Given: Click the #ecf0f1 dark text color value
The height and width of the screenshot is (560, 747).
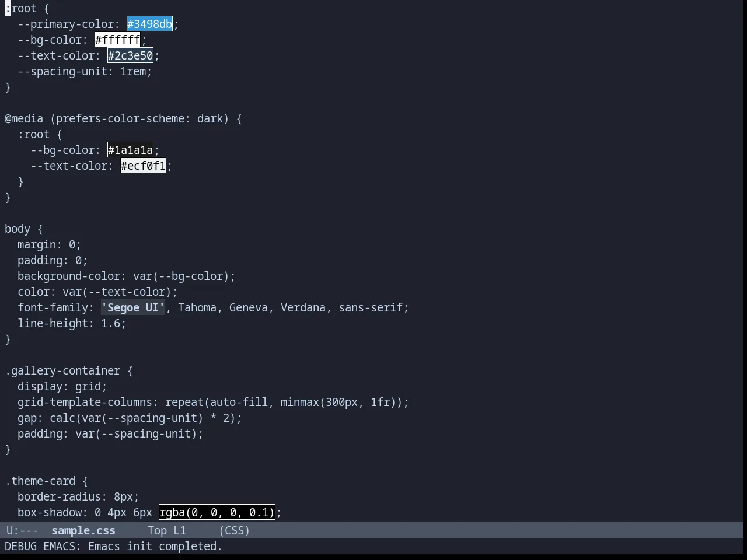Looking at the screenshot, I should [x=143, y=166].
